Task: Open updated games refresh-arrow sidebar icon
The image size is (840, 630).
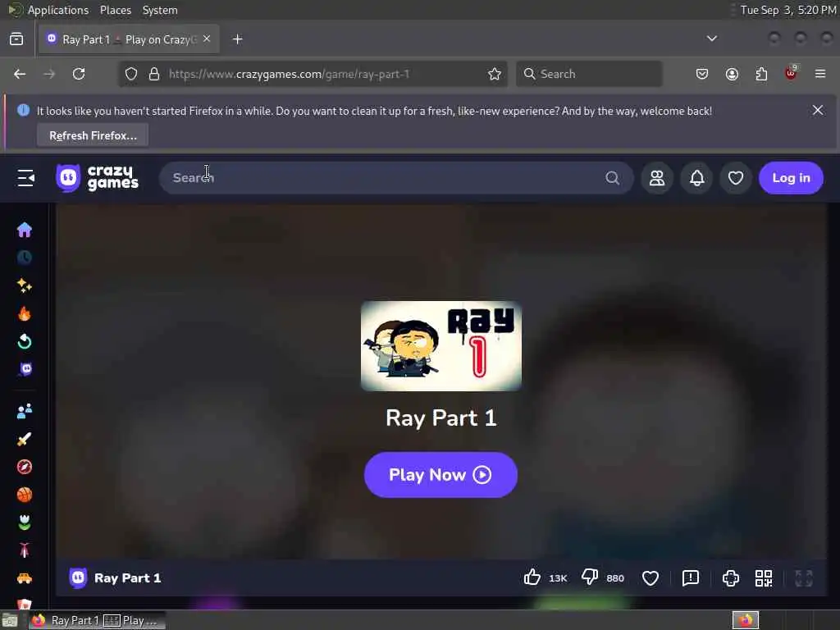Action: [x=24, y=341]
